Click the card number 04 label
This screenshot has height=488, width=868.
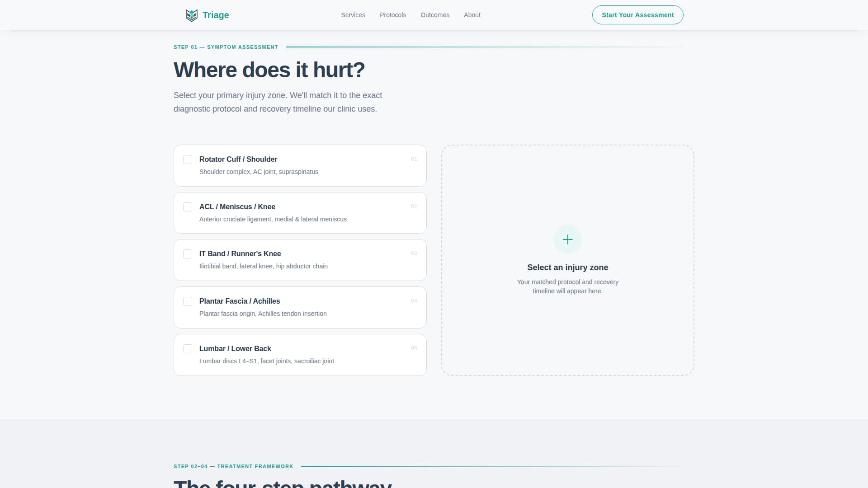(414, 301)
